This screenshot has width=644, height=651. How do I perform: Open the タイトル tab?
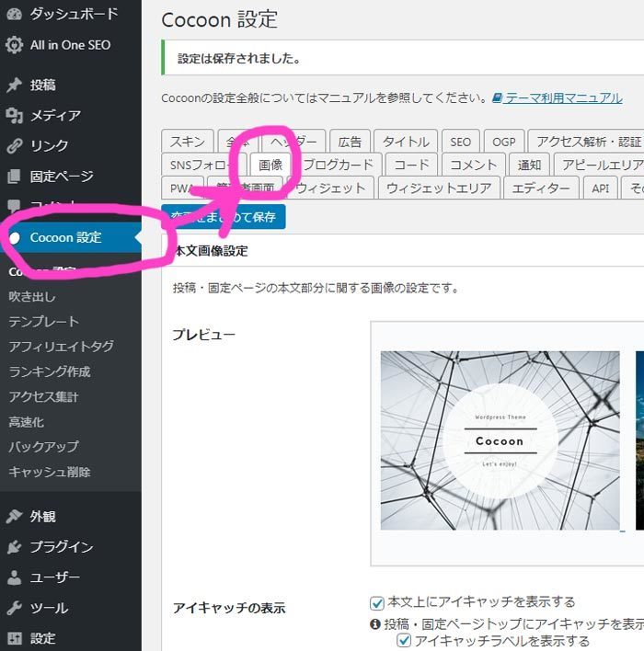coord(406,142)
